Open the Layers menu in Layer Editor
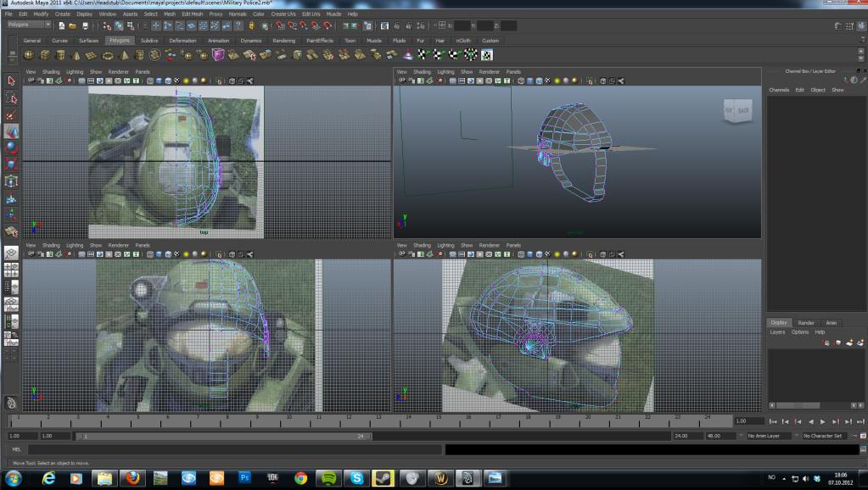The width and height of the screenshot is (868, 490). pos(777,331)
